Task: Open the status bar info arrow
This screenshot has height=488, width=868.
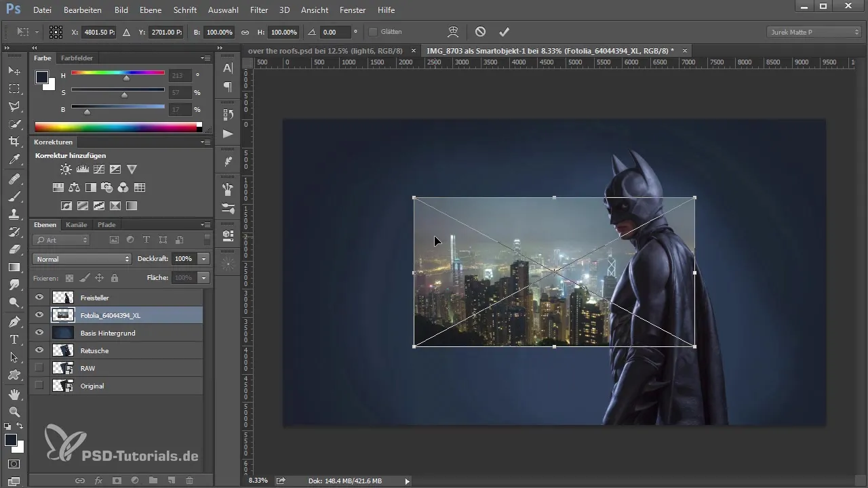Action: [407, 481]
